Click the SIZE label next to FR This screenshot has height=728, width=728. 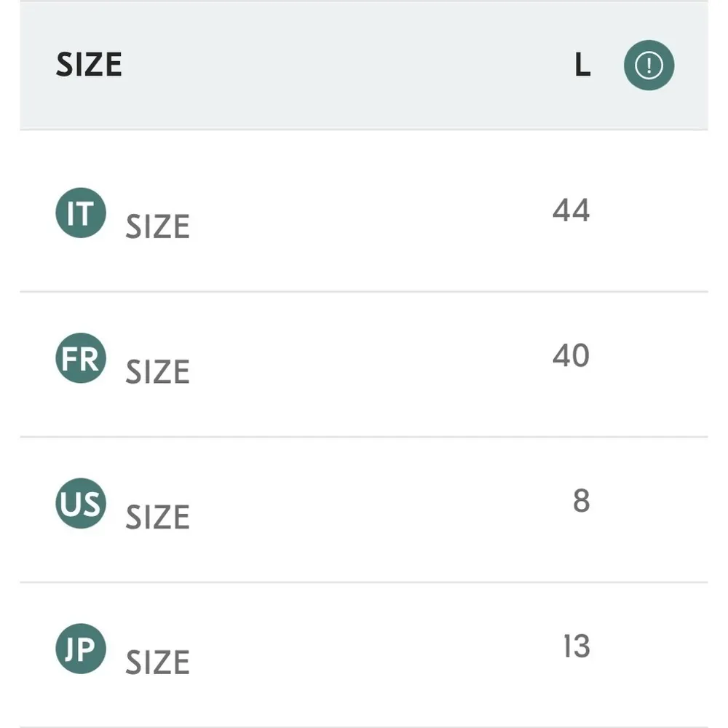click(x=157, y=372)
